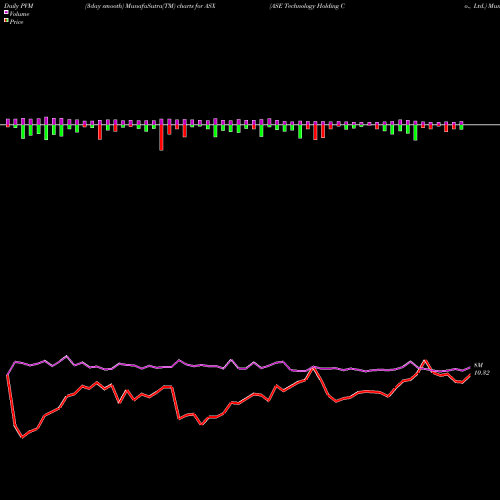This screenshot has width=500, height=500.
Task: Click the '(3day smooth) MunafaSutra(TM) charts for ASX' heading
Action: [x=150, y=6]
